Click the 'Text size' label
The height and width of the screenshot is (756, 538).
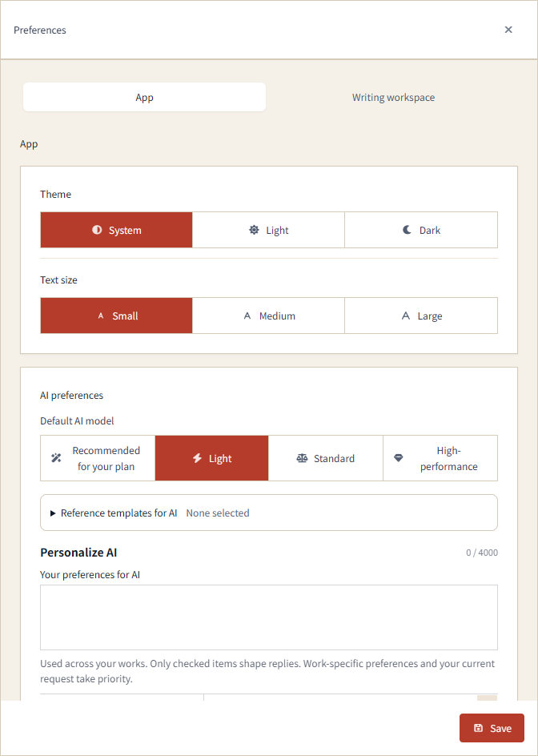(x=58, y=279)
